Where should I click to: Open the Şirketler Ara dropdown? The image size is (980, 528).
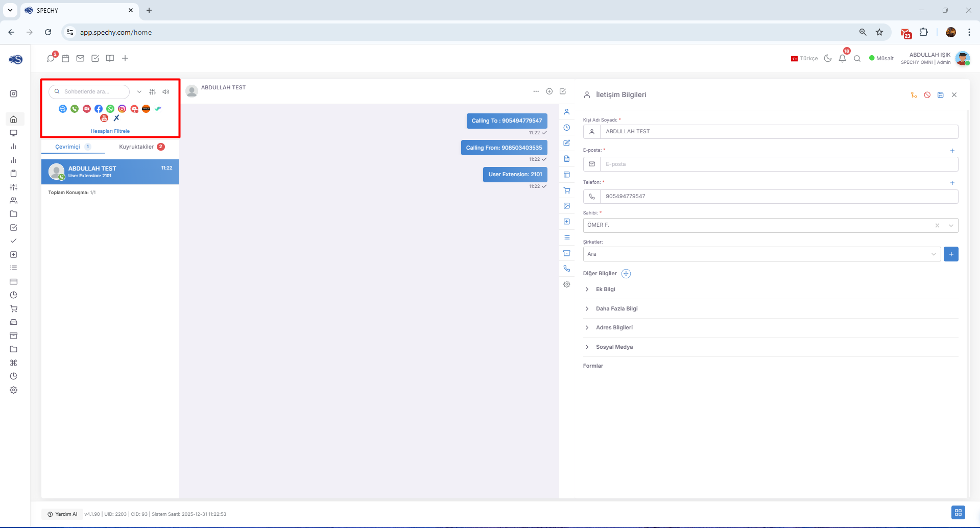(x=762, y=254)
